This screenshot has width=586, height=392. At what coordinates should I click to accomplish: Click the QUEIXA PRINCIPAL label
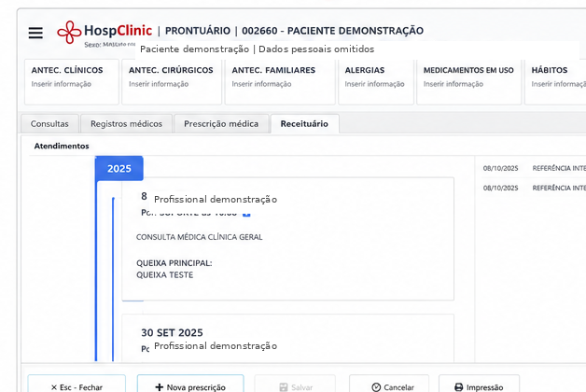[x=174, y=263]
